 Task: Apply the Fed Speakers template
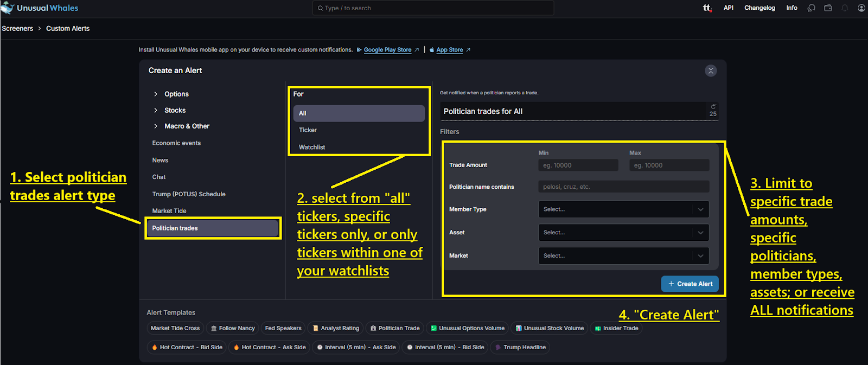(x=283, y=328)
